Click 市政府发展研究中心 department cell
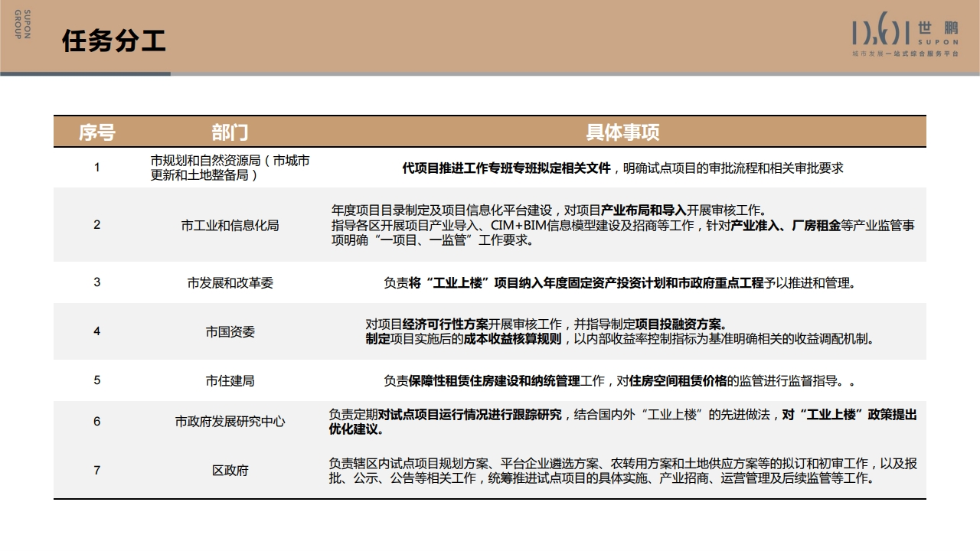The image size is (980, 551). [230, 422]
